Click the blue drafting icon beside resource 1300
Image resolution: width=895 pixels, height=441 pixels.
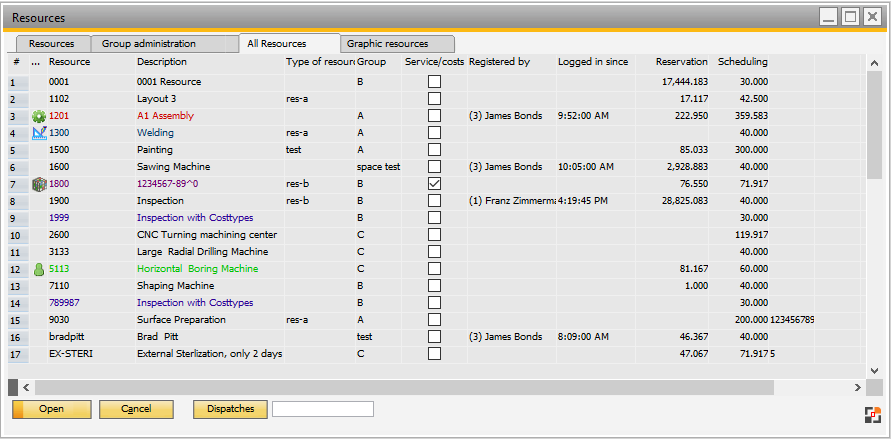pyautogui.click(x=39, y=133)
